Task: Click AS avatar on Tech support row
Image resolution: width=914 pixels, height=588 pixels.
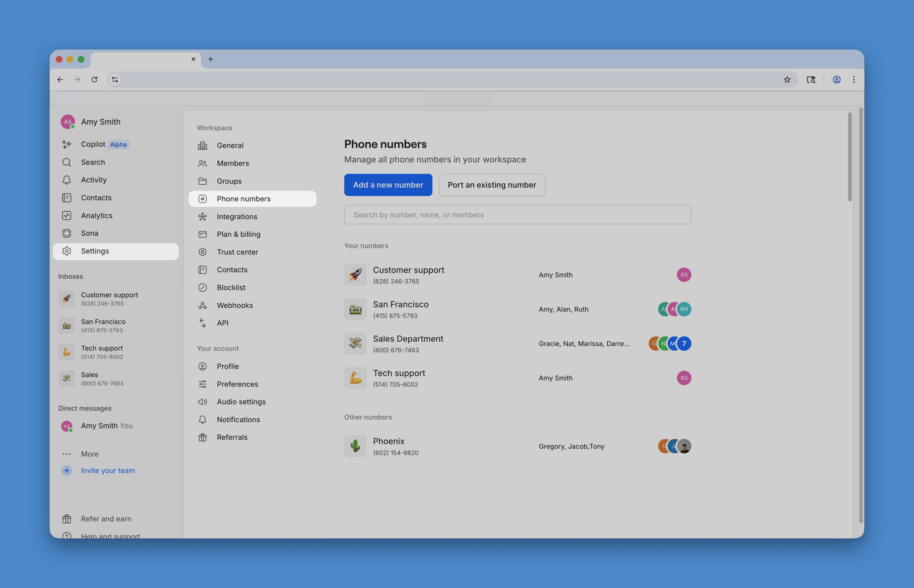Action: point(684,378)
